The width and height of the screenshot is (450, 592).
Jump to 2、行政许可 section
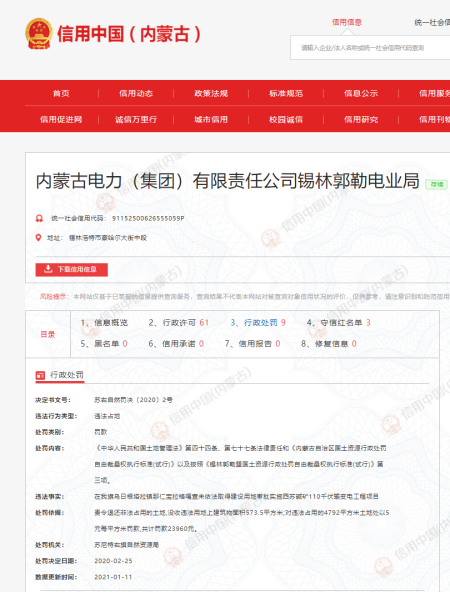pos(179,322)
